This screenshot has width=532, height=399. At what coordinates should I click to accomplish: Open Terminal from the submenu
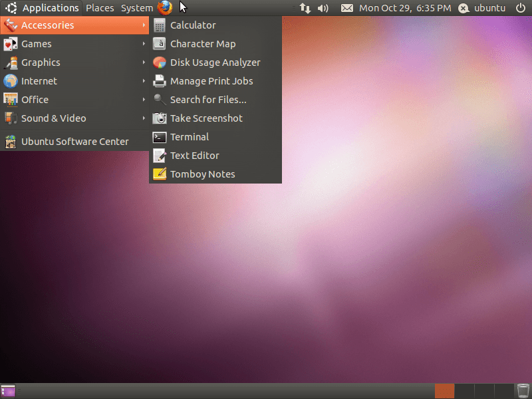click(x=215, y=137)
